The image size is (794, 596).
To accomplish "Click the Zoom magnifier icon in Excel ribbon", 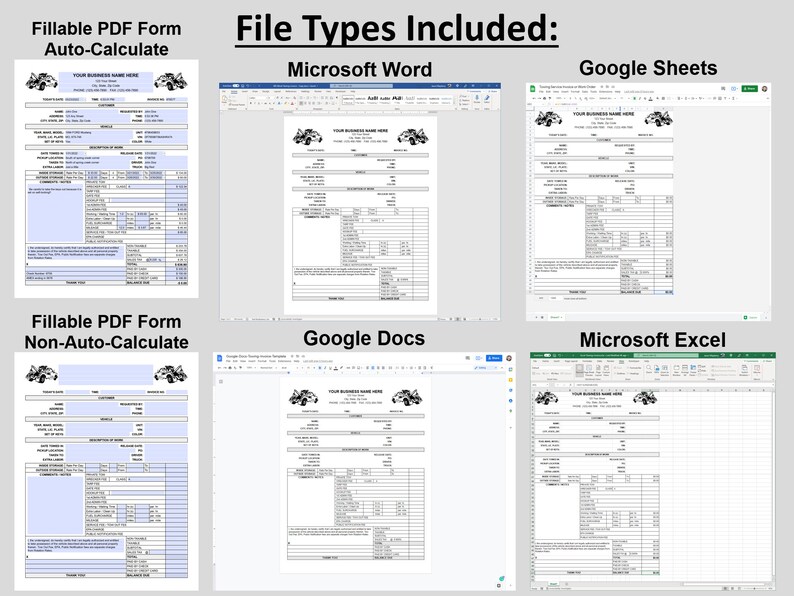I will [x=649, y=368].
